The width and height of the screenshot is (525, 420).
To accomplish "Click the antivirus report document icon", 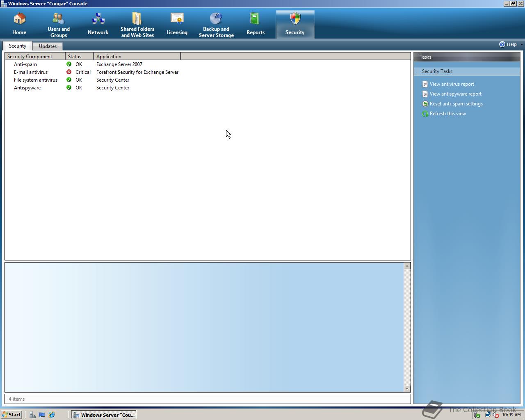I will [425, 84].
